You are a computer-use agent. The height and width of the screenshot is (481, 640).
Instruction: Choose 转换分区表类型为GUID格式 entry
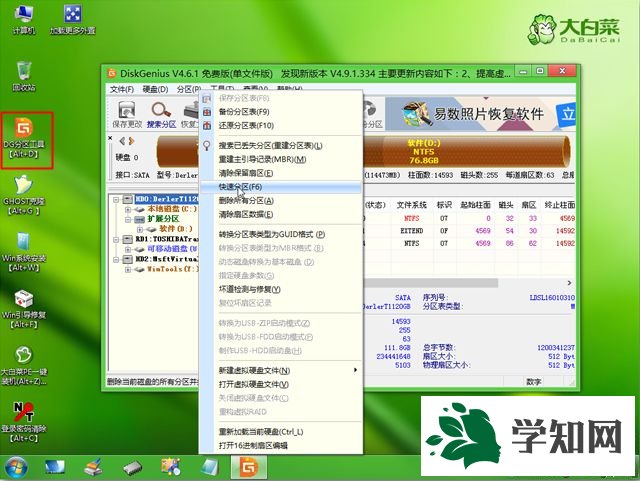pos(280,234)
